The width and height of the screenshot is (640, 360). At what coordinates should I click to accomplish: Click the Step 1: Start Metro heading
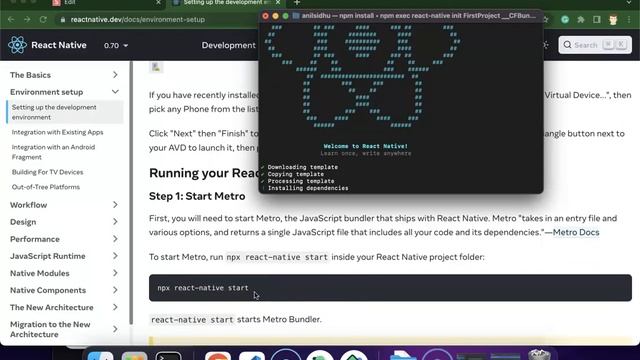pos(197,196)
